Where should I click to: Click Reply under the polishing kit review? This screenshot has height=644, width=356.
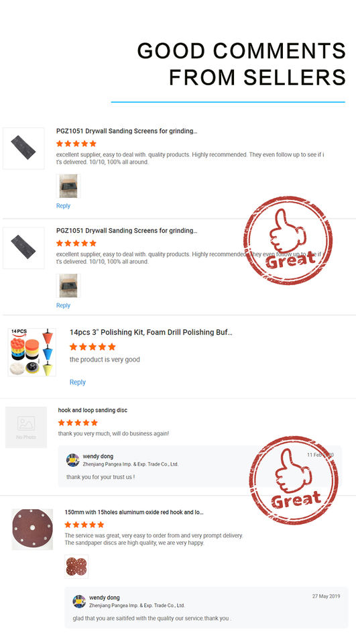coord(78,382)
